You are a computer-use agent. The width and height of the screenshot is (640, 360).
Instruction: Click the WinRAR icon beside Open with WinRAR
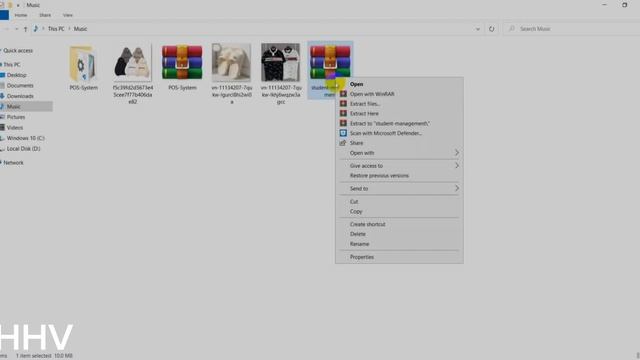[x=343, y=94]
